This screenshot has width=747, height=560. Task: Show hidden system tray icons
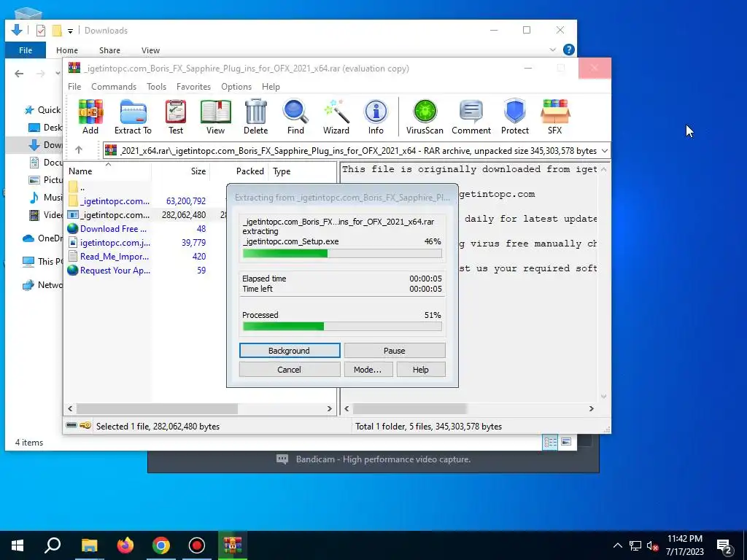(x=617, y=545)
